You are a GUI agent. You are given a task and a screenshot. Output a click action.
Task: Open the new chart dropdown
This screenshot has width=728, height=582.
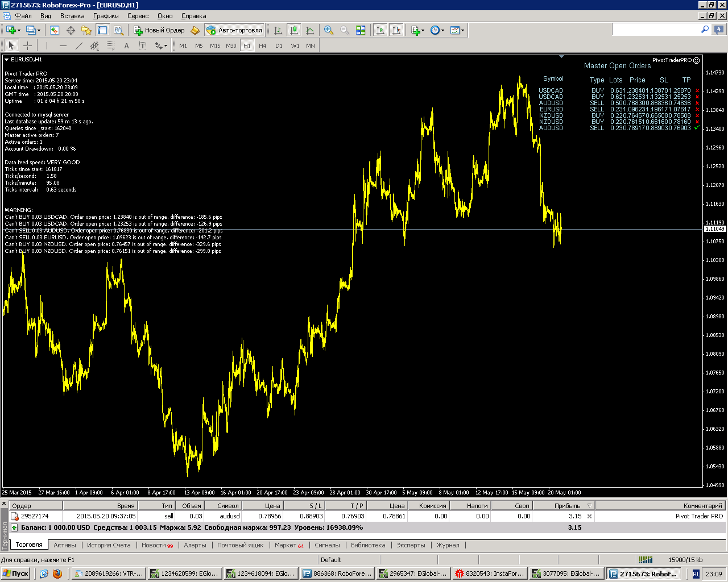pyautogui.click(x=13, y=30)
